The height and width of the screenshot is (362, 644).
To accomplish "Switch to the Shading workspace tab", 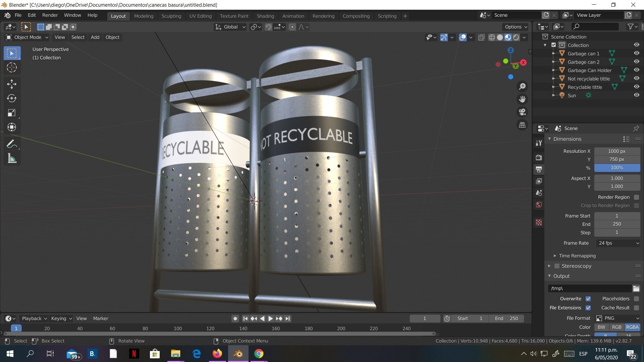I will coord(265,16).
